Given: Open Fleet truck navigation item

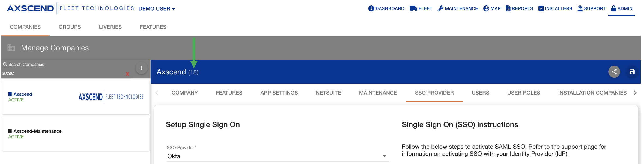Looking at the screenshot, I should 421,8.
